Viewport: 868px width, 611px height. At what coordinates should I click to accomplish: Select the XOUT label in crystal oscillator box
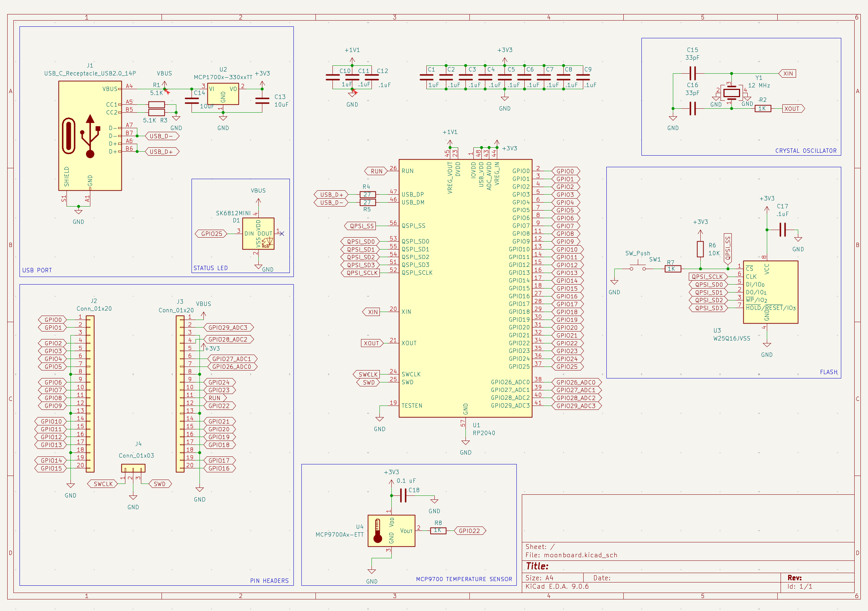[793, 109]
